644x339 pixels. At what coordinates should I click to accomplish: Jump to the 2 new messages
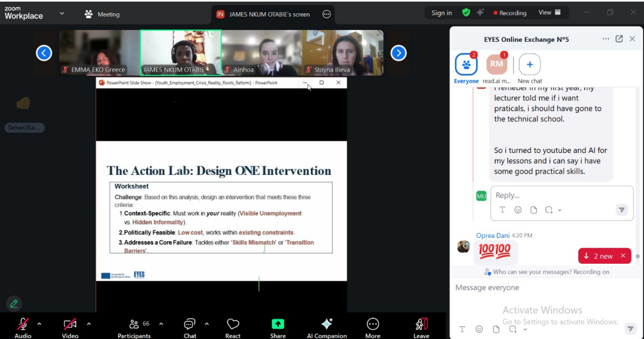(599, 256)
